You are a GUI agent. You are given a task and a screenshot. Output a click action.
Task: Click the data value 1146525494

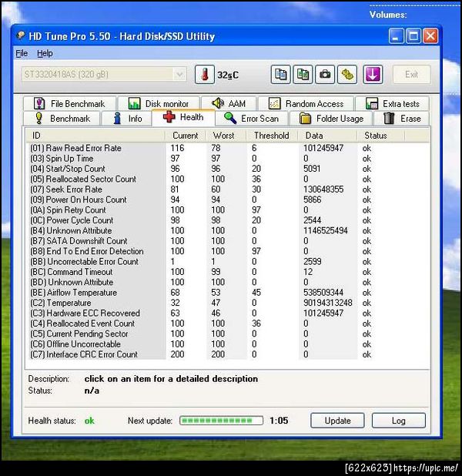pyautogui.click(x=326, y=231)
